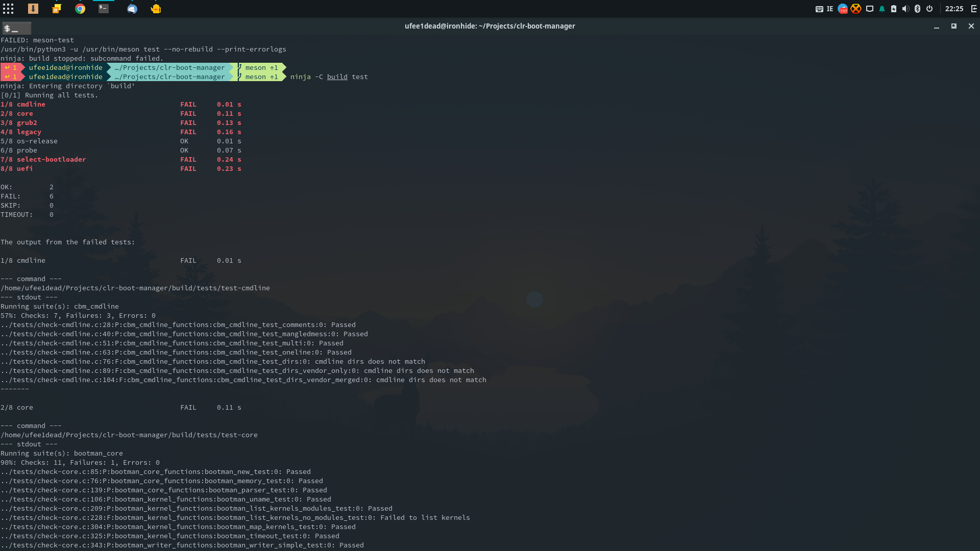Image resolution: width=980 pixels, height=551 pixels.
Task: Click the '3/8 grub2' FAIL line
Action: point(121,122)
